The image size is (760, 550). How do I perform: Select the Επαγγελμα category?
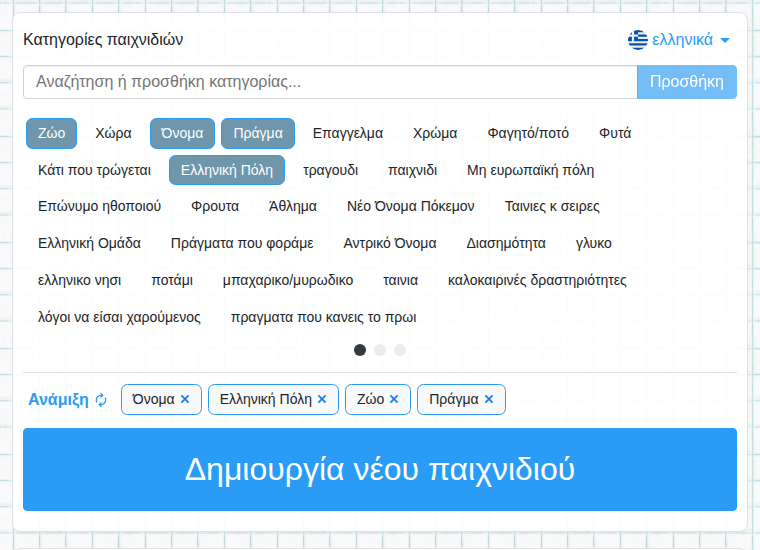(x=348, y=133)
